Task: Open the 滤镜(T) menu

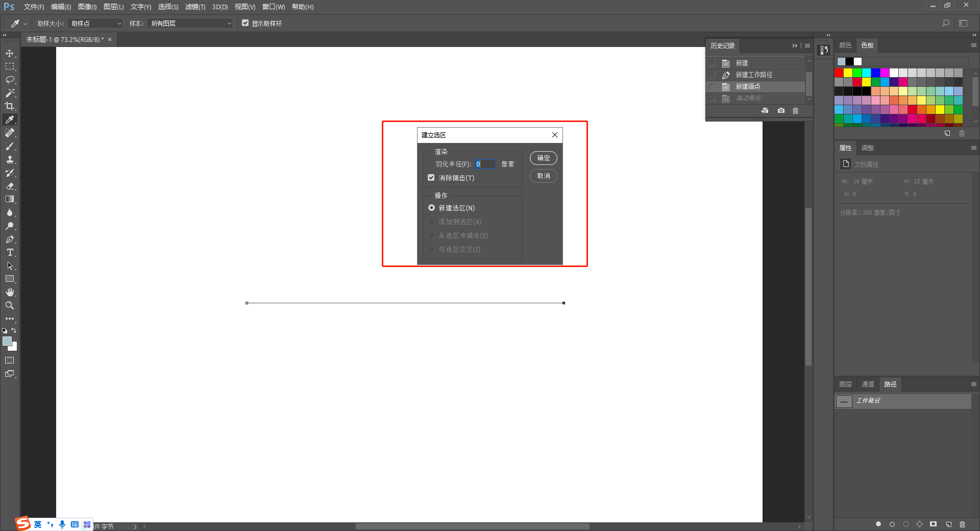Action: point(195,7)
